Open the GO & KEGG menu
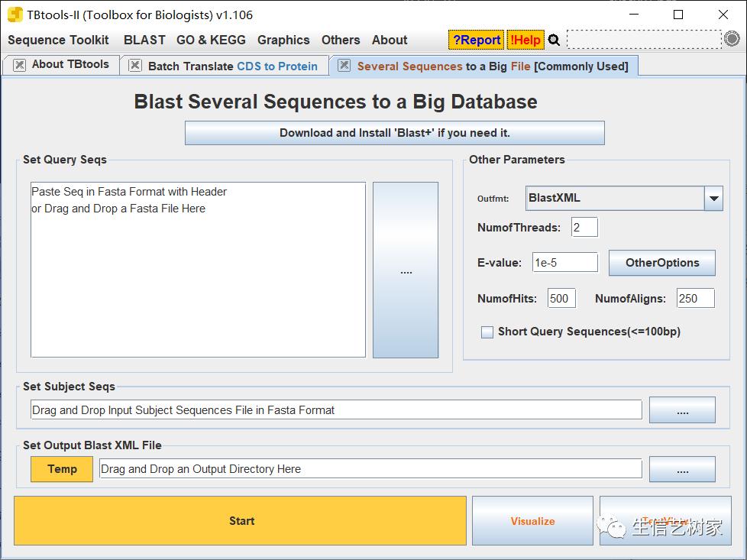The height and width of the screenshot is (560, 747). [x=211, y=40]
